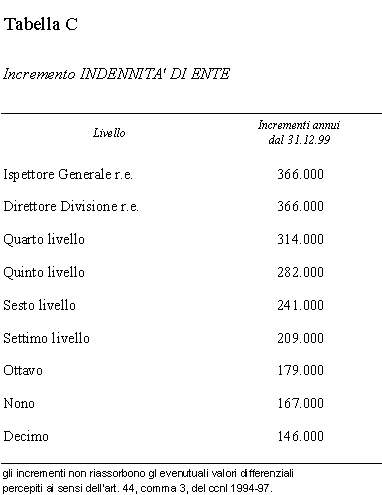Select the Ottavo row label
Screen dimensions: 382x495
23,370
